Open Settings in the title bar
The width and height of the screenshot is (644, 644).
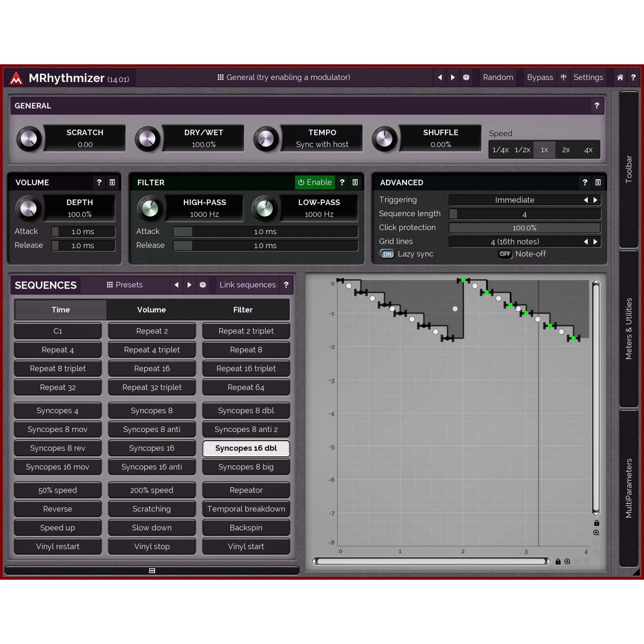[588, 77]
